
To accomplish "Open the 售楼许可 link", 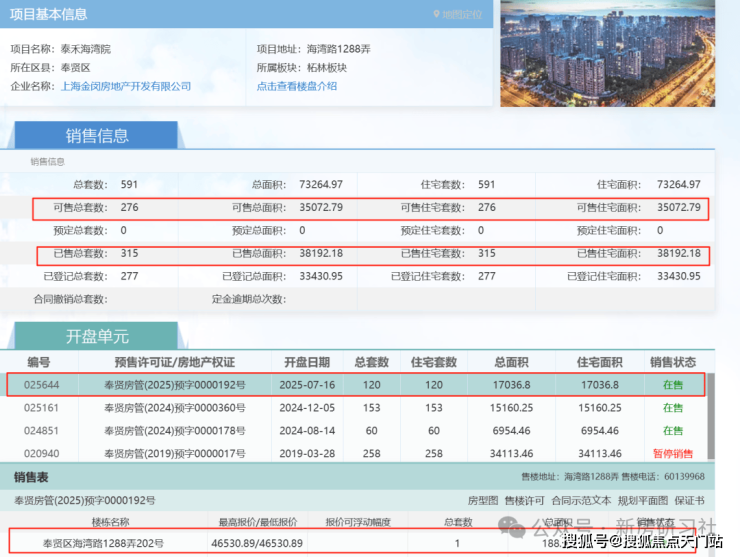I will click(525, 500).
